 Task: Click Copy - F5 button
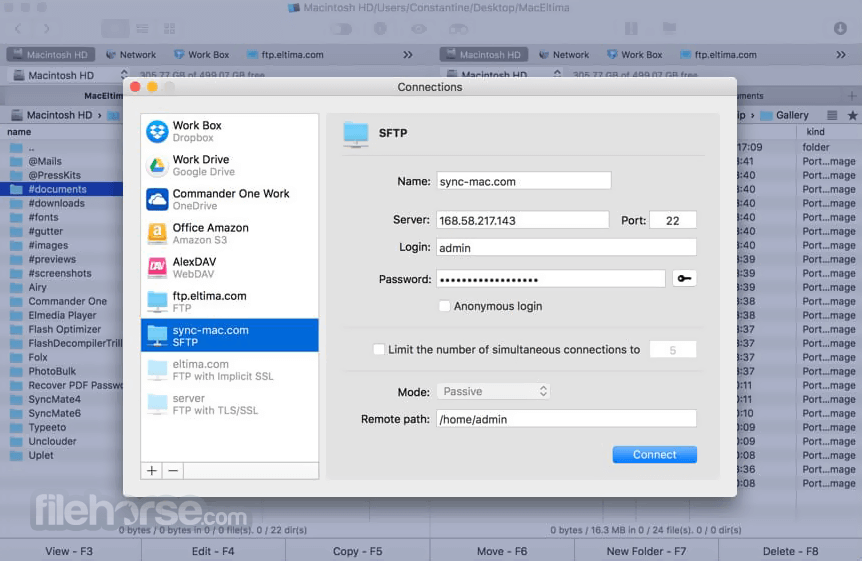click(x=357, y=551)
